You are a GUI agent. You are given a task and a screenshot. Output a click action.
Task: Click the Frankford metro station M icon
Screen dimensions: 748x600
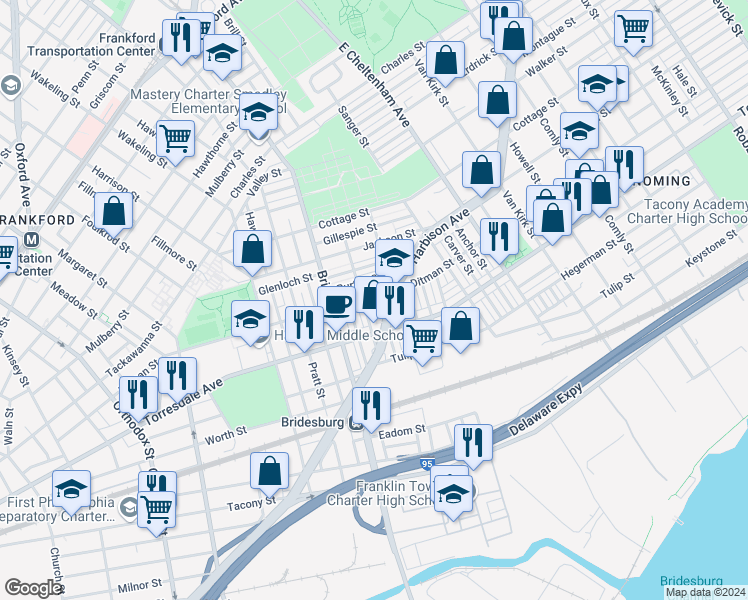(31, 239)
